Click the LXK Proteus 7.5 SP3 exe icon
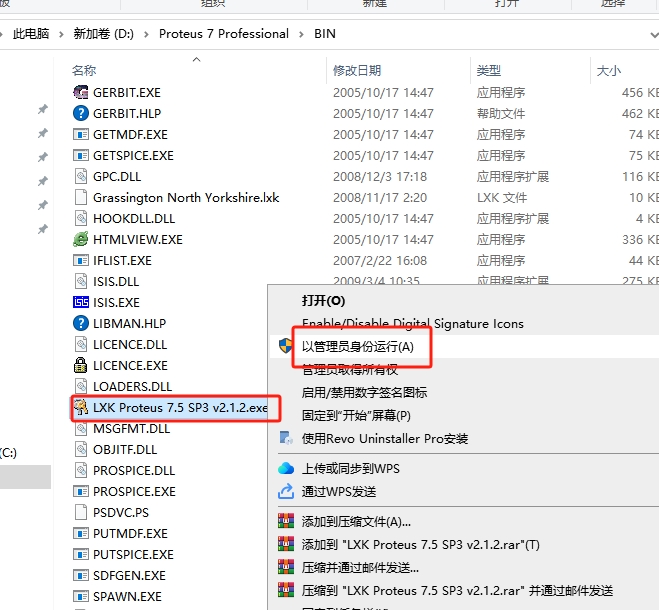 (81, 407)
